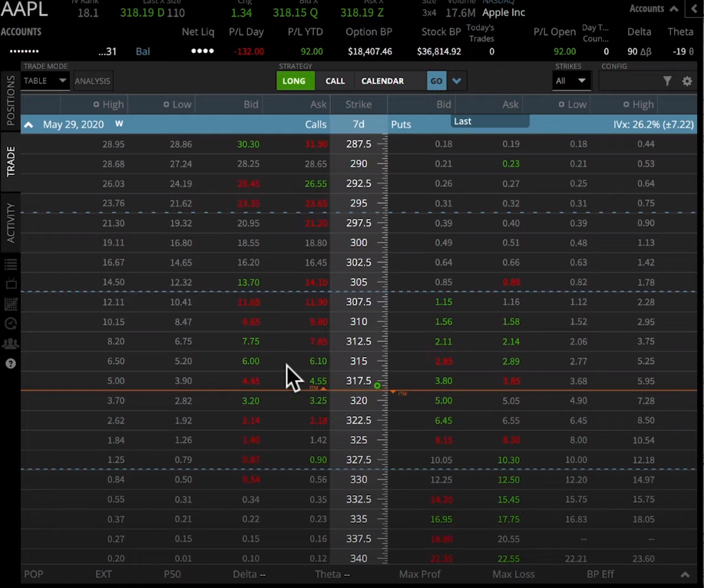Open the strategy dropdown chevron beside GO
The width and height of the screenshot is (704, 588).
(x=457, y=81)
